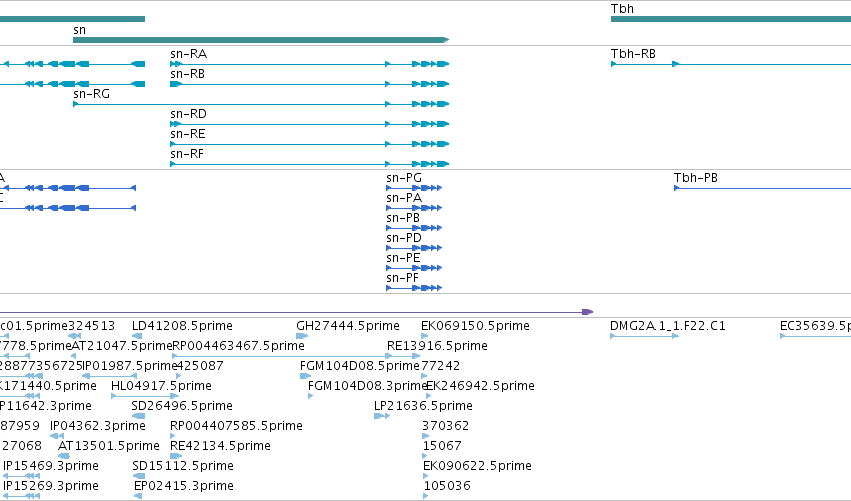Choose the sn-RF transcript label

187,154
